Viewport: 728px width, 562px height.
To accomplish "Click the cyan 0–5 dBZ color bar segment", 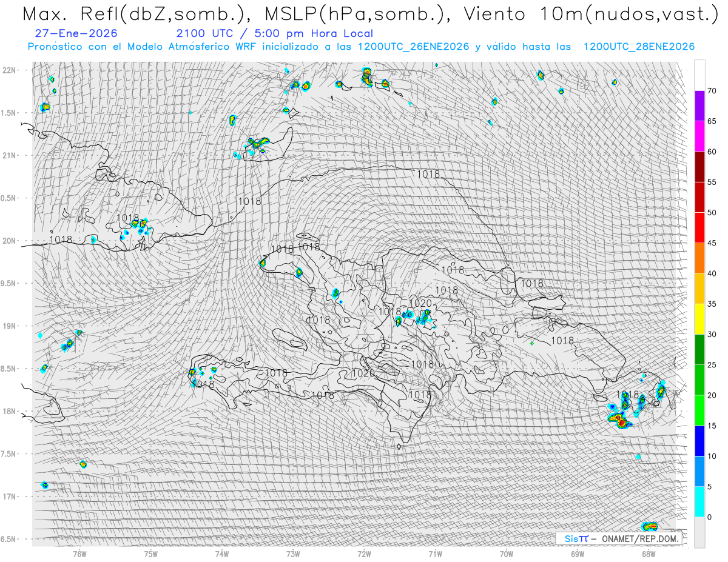I will (700, 501).
